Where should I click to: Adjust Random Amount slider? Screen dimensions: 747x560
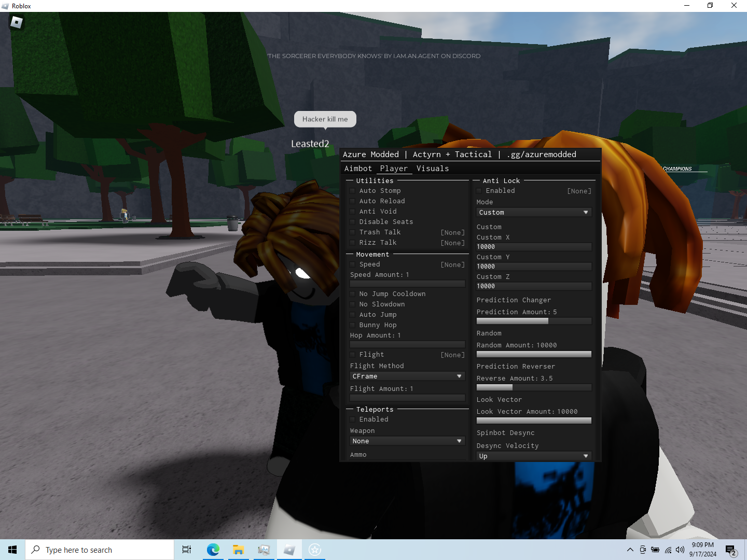point(534,354)
